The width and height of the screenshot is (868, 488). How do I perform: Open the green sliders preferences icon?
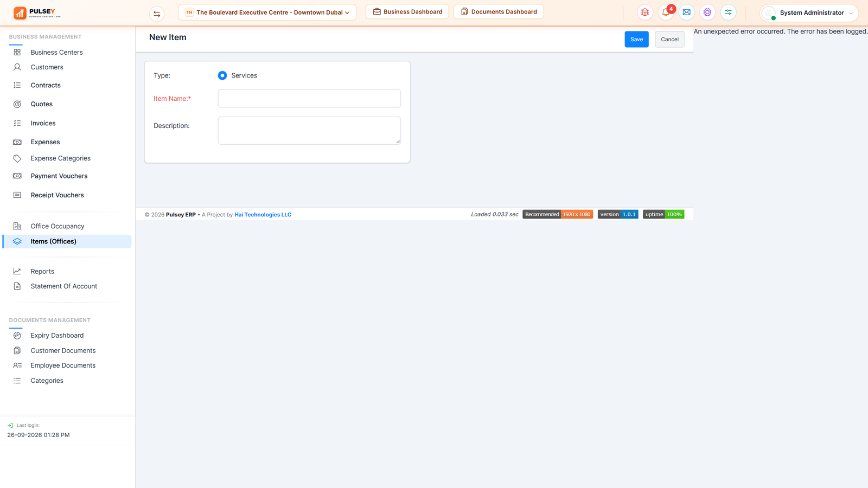(728, 12)
